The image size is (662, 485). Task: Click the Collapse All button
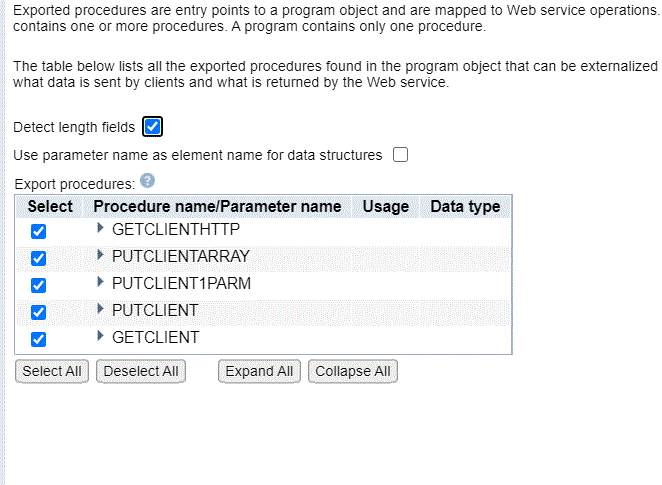[x=353, y=371]
